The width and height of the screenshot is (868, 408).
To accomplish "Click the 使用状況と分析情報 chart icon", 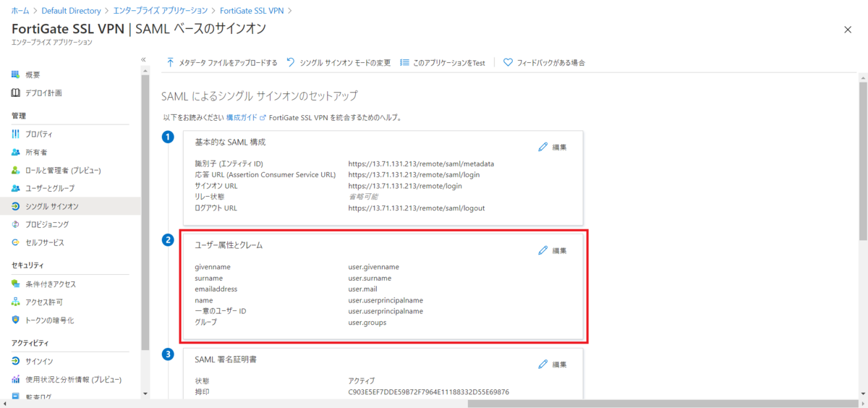I will tap(16, 379).
